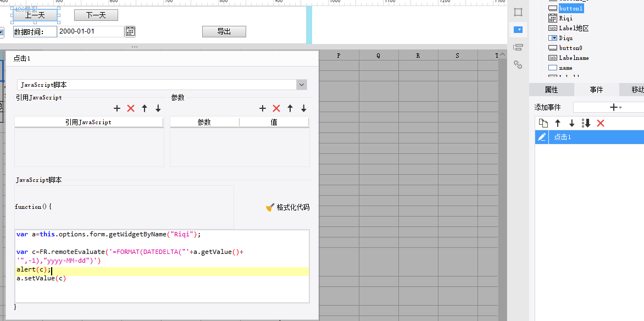
Task: Click 格式化代码 text link
Action: tap(293, 208)
